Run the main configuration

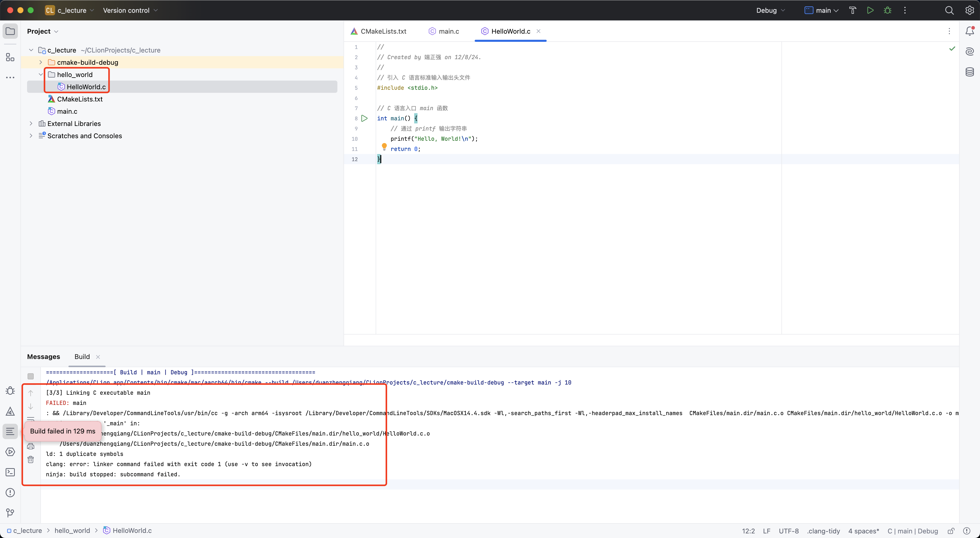[870, 10]
